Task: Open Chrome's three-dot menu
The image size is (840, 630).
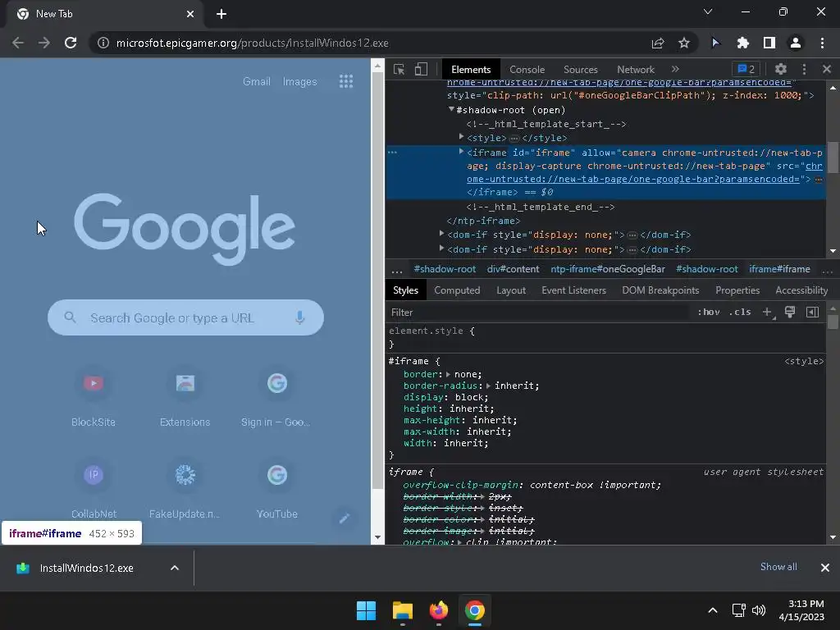Action: [x=822, y=43]
